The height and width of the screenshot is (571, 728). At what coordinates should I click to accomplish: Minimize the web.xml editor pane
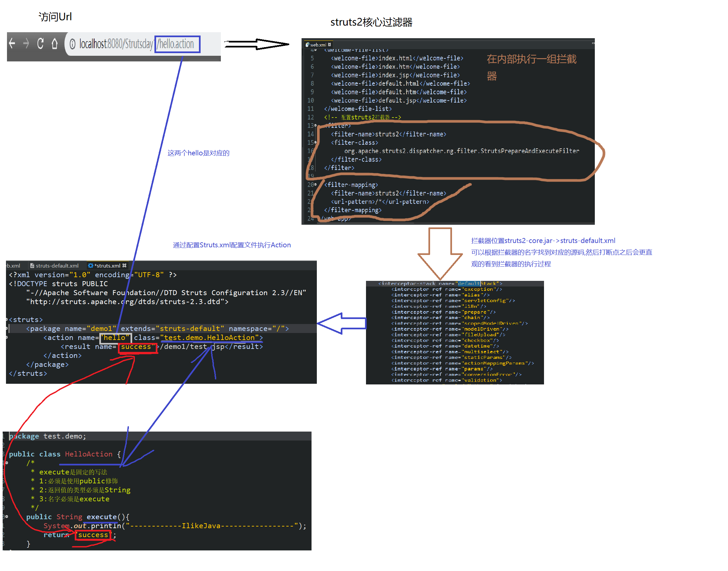click(593, 43)
